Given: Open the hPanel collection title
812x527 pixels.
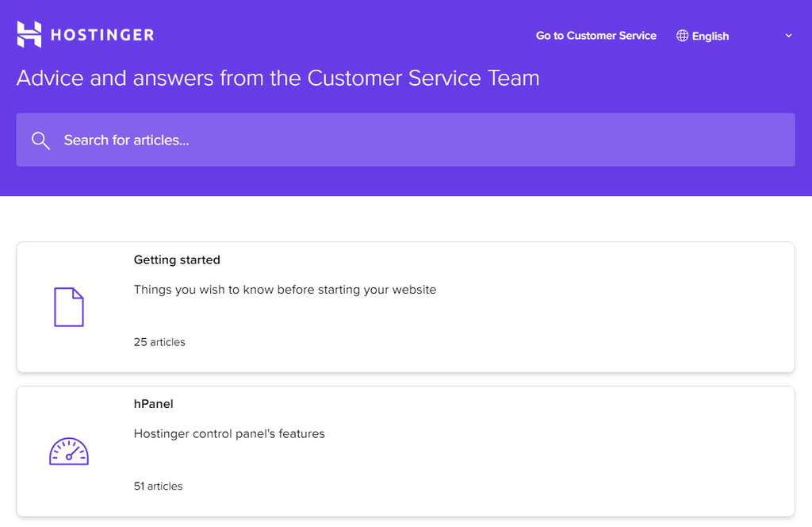Looking at the screenshot, I should [153, 404].
